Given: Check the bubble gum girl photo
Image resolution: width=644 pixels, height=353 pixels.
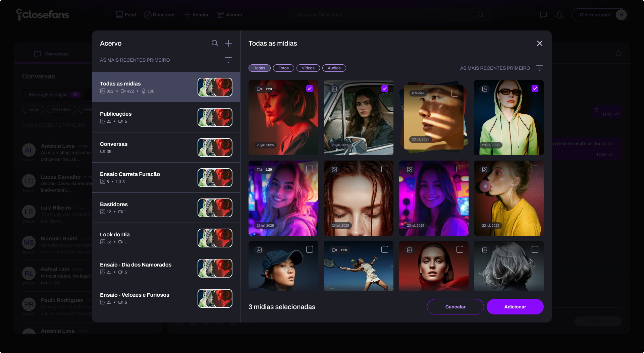Looking at the screenshot, I should 535,169.
